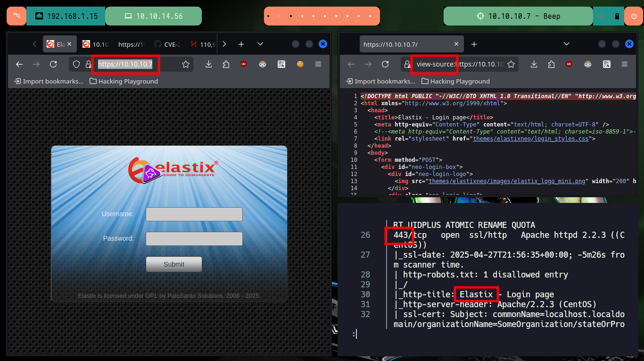Click the glasses-face extension icon in right browser
The height and width of the screenshot is (361, 644).
tap(588, 64)
